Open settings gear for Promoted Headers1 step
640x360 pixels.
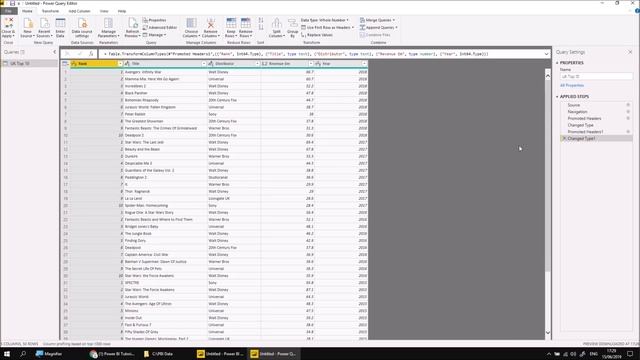(x=628, y=132)
